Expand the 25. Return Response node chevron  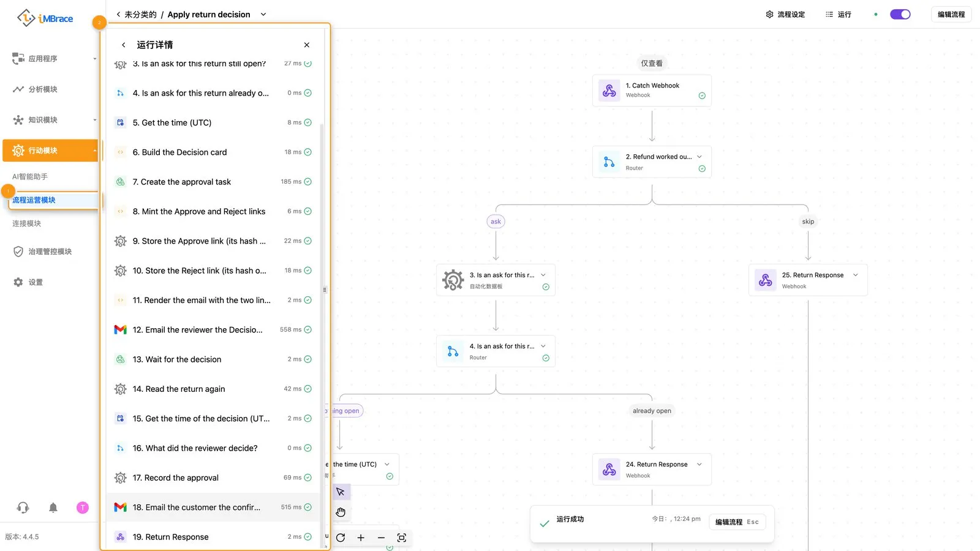(x=856, y=275)
